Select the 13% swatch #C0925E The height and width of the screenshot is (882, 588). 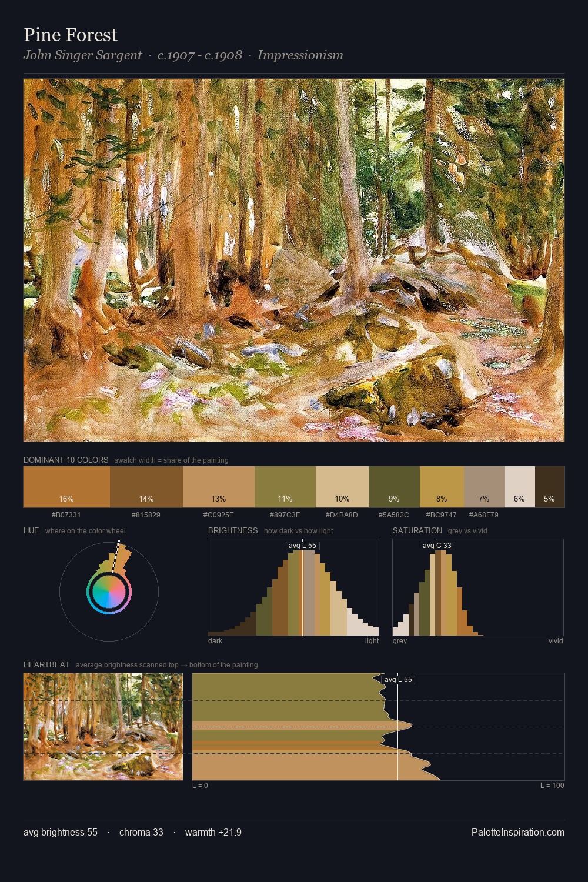pyautogui.click(x=219, y=487)
